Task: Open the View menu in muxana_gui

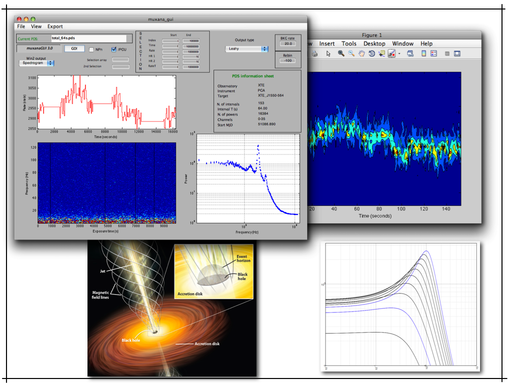Action: point(36,26)
